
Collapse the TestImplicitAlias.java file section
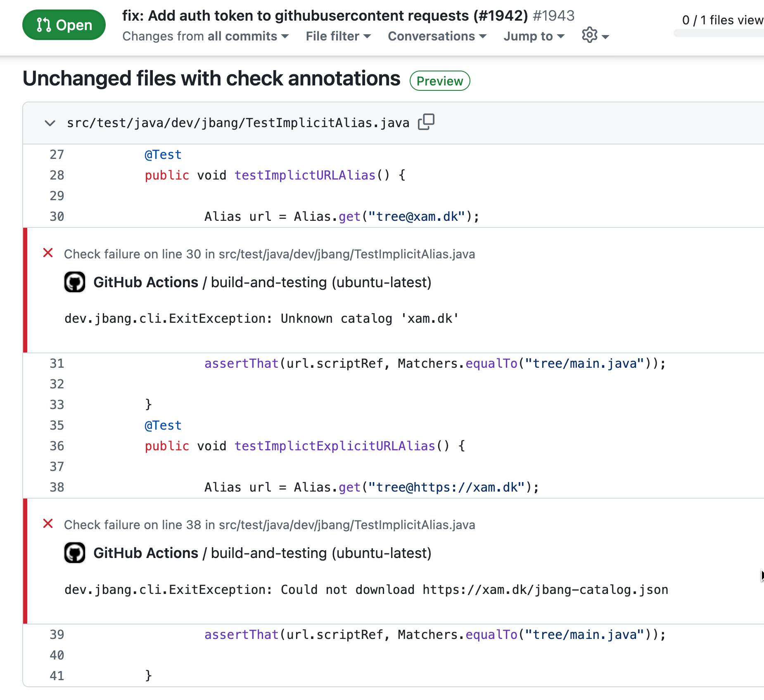[50, 123]
